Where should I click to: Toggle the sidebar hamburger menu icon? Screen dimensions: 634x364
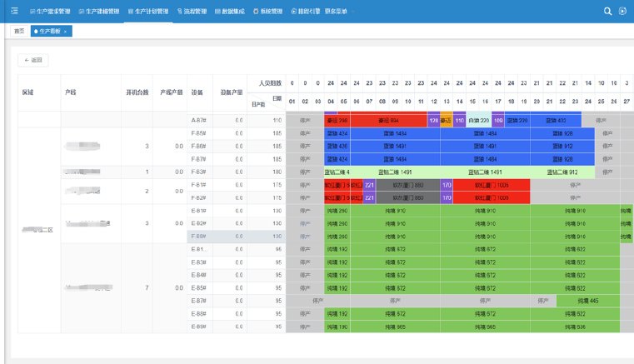click(14, 11)
